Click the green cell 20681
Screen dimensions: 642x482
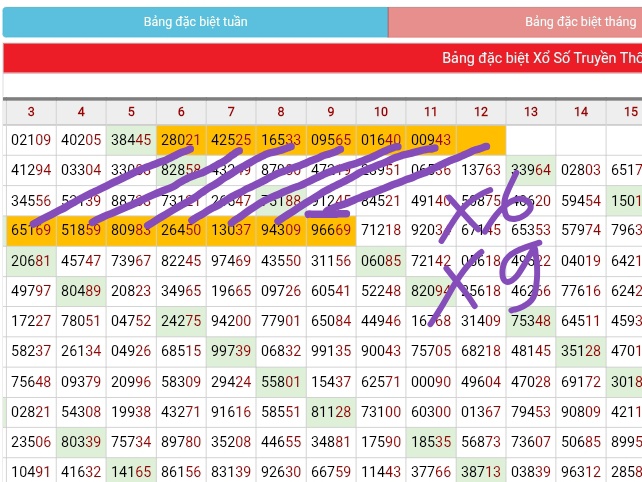coord(30,261)
